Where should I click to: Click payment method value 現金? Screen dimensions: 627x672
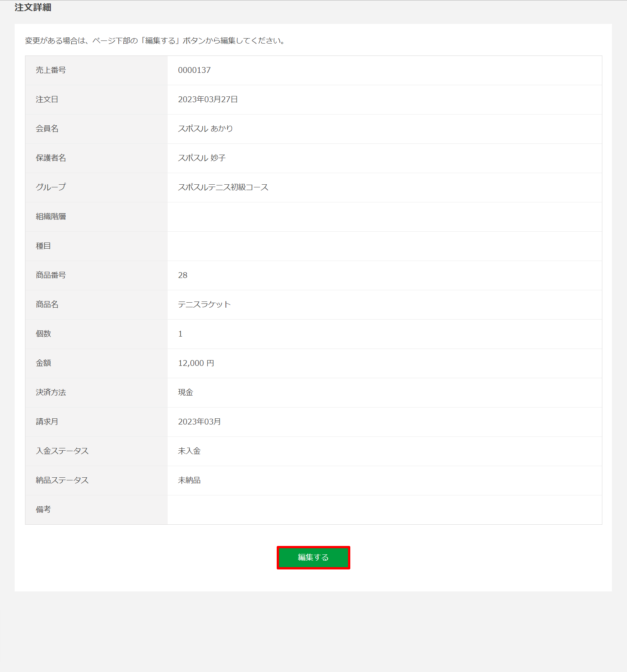pyautogui.click(x=185, y=392)
